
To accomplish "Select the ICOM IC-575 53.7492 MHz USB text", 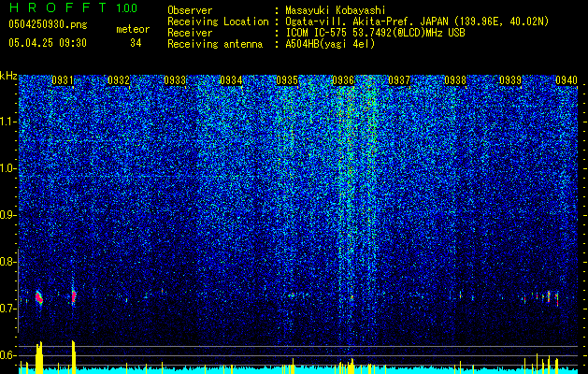I will point(375,33).
